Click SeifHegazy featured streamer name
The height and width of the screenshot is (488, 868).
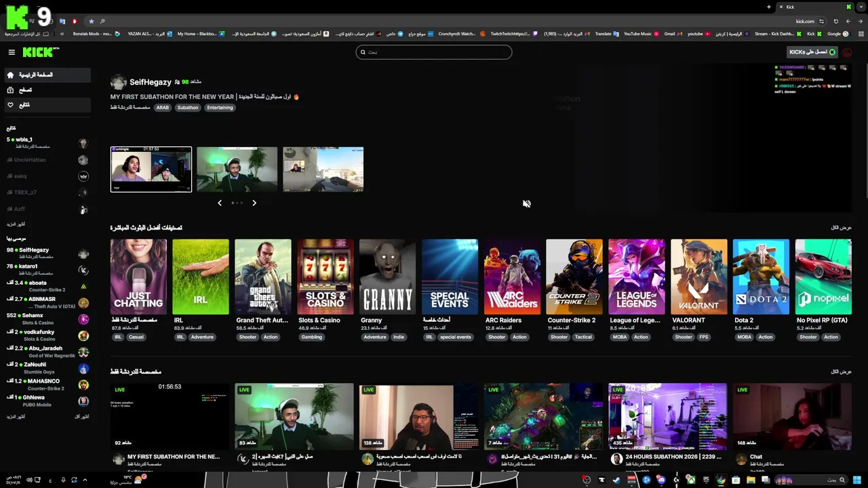(x=150, y=82)
